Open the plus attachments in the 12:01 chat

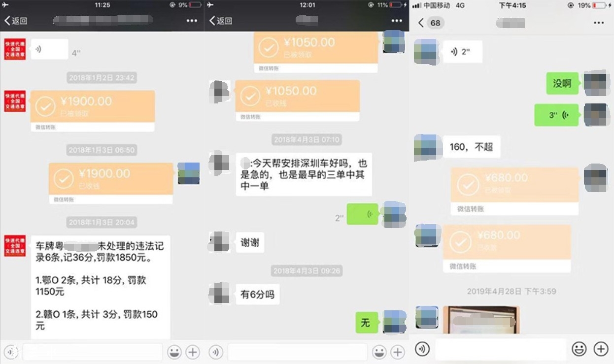(398, 352)
